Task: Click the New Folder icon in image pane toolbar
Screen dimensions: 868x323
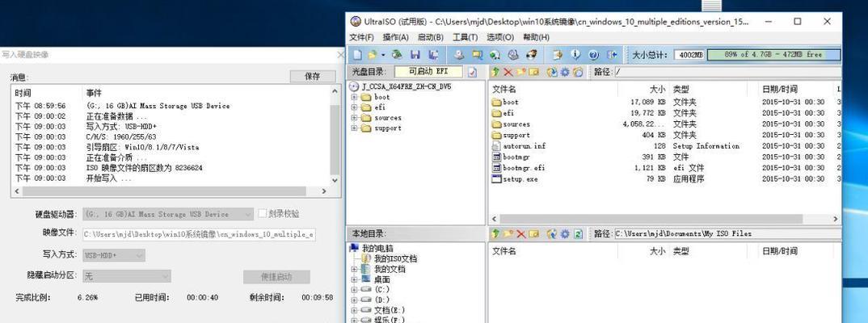Action: [x=520, y=72]
